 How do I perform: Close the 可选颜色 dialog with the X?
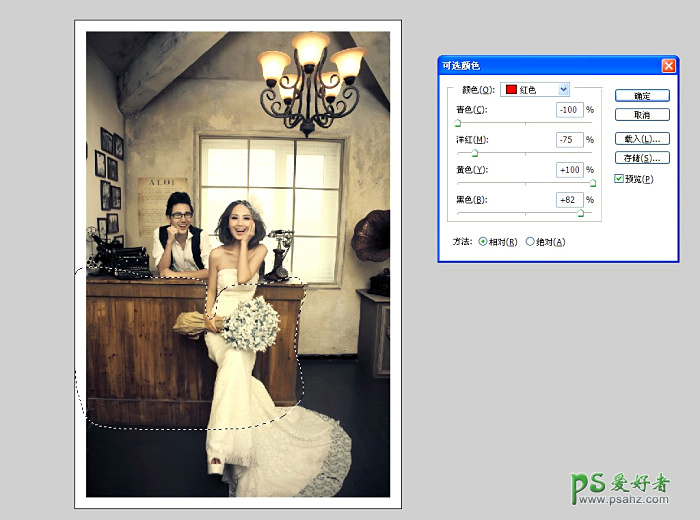tap(668, 65)
